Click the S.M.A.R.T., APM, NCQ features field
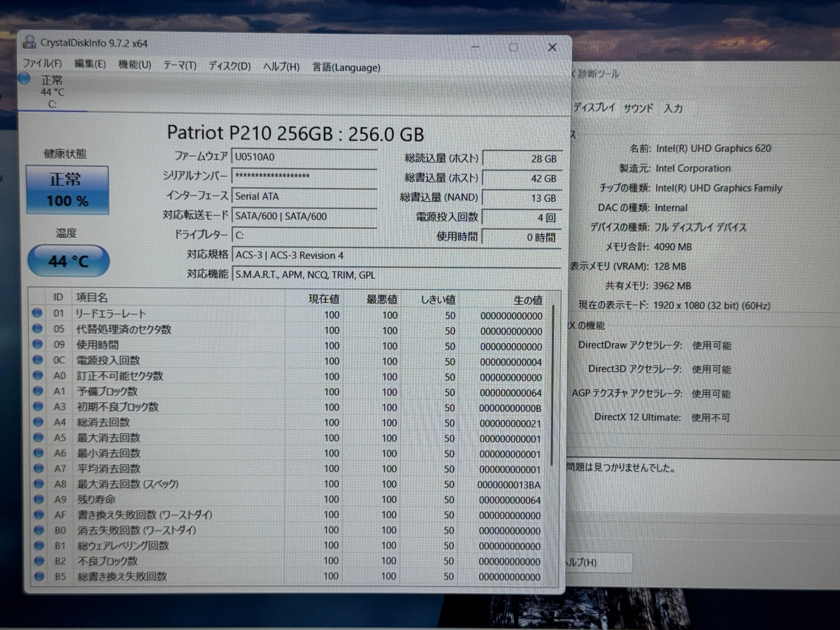The height and width of the screenshot is (630, 840). point(396,275)
